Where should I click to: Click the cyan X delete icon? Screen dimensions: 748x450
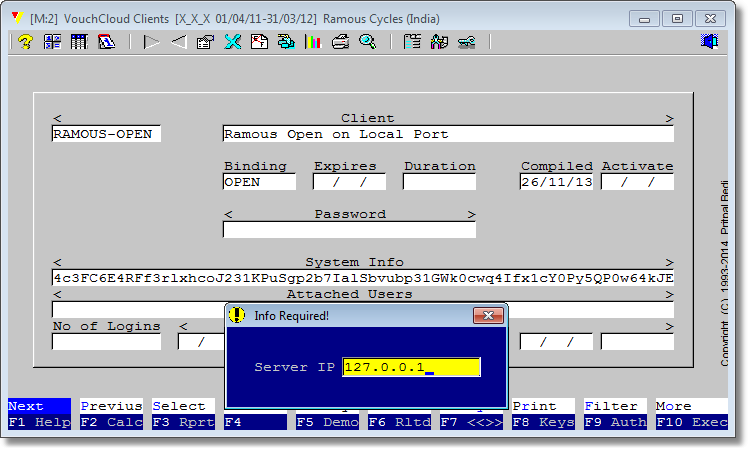(x=232, y=42)
